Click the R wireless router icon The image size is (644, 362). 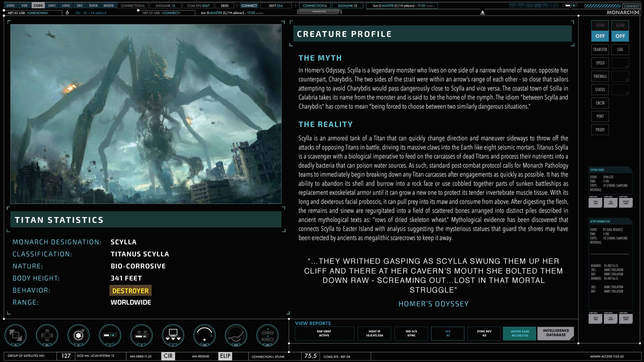(141, 335)
